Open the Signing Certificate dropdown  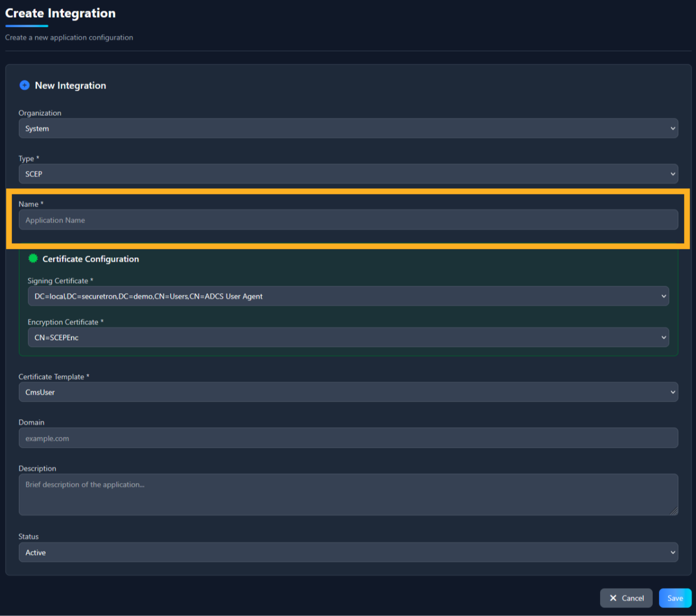point(348,296)
